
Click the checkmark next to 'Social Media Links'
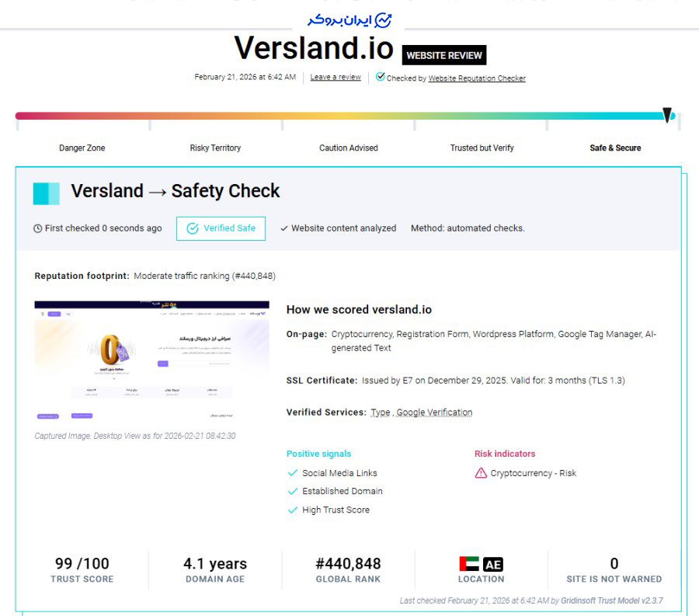[293, 473]
